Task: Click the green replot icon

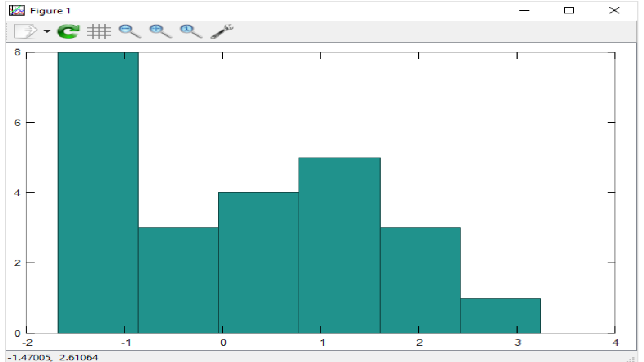Action: (x=68, y=32)
